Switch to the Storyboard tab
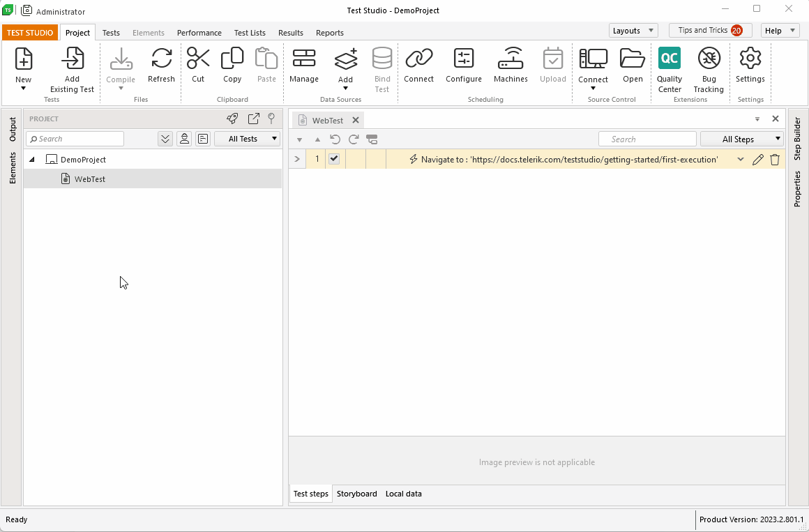 (x=357, y=494)
